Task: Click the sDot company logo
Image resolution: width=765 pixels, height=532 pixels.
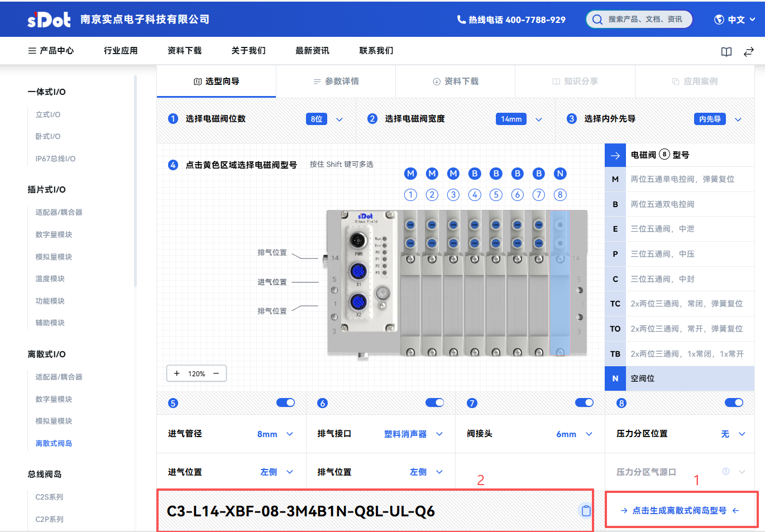Action: coord(49,20)
